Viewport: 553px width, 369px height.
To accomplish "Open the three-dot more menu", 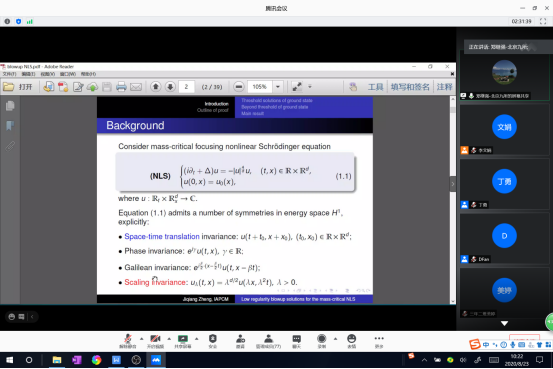I will (379, 341).
